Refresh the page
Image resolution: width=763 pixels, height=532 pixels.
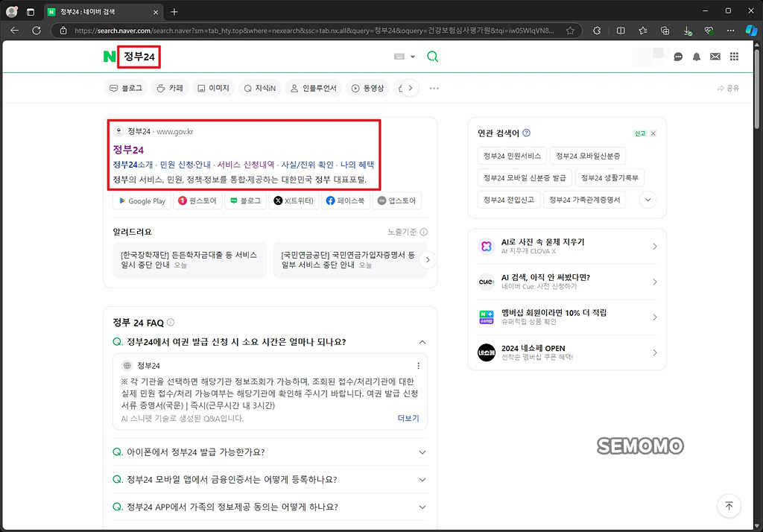[x=37, y=31]
